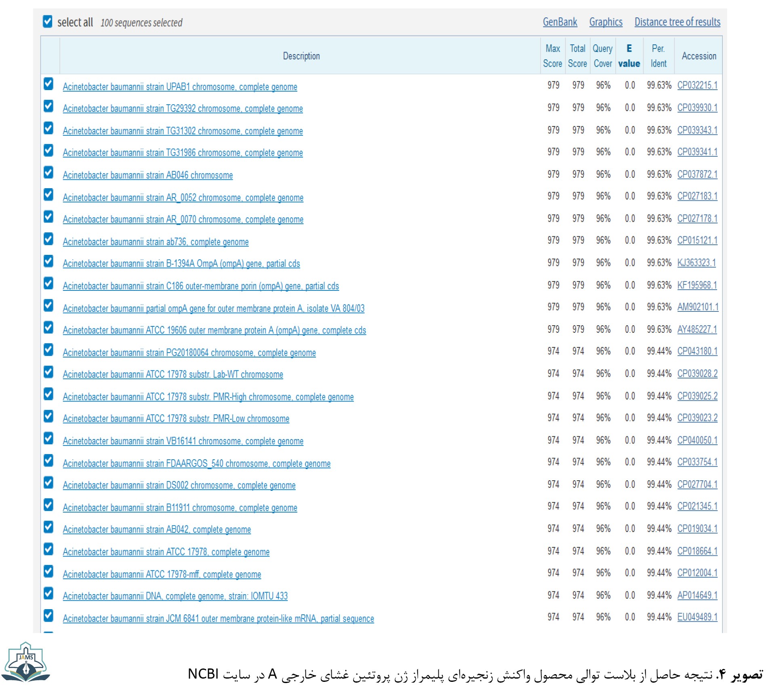
Task: Sort by Total Score column header
Action: (577, 56)
